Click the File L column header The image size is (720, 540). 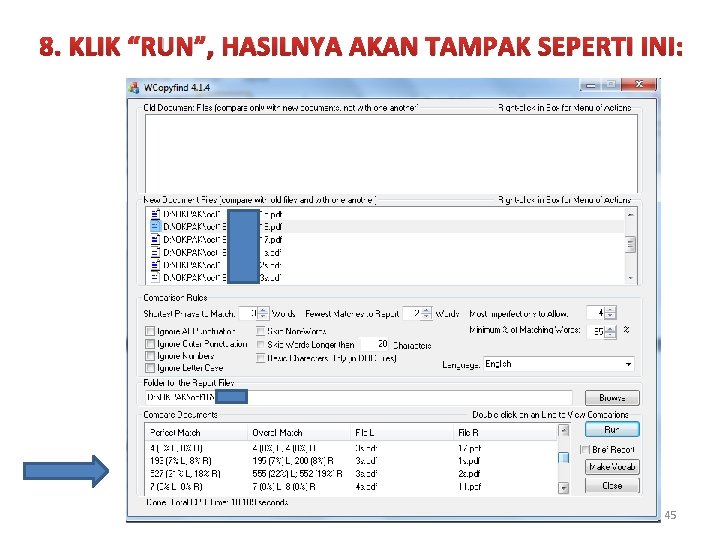click(402, 433)
